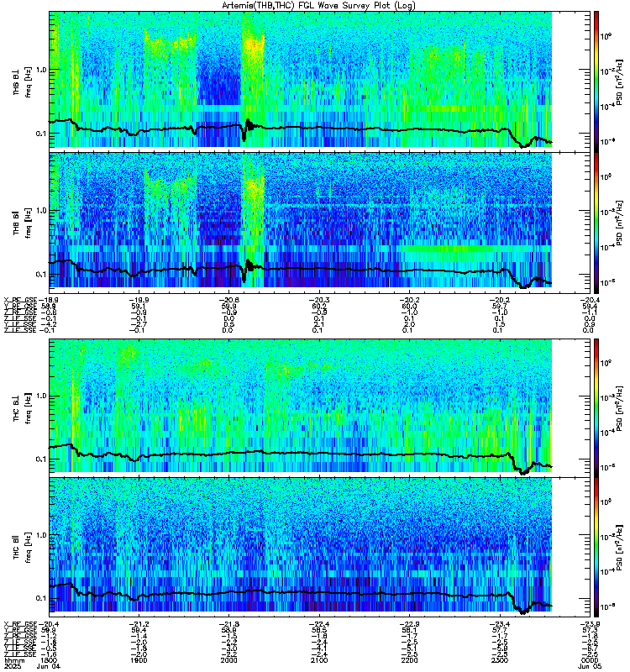Click the 'hhmm' time axis label
The width and height of the screenshot is (630, 672).
tap(14, 660)
